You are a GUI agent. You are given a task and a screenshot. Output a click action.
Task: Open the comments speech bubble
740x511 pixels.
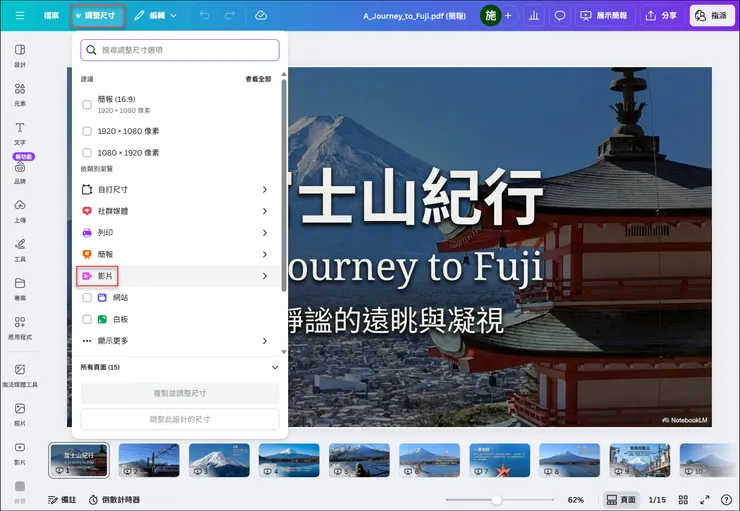point(560,16)
